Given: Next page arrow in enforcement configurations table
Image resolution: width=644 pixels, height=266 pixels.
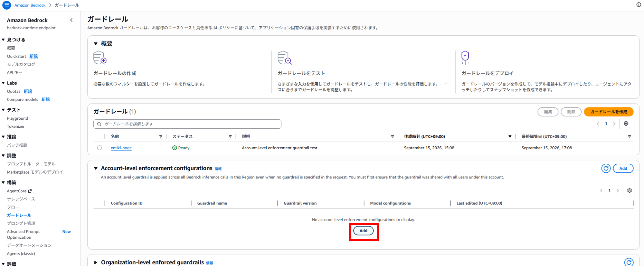Looking at the screenshot, I should [618, 191].
